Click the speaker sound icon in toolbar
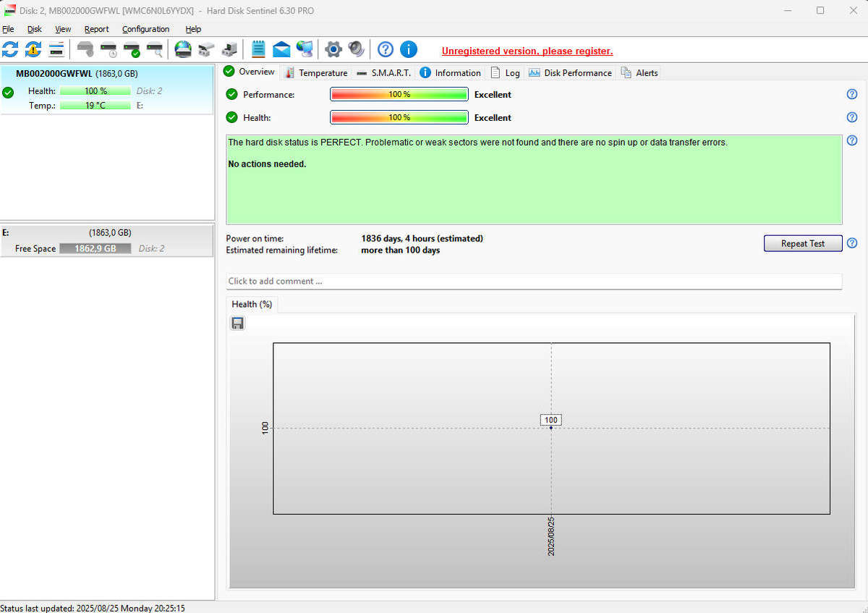The width and height of the screenshot is (868, 613). [356, 49]
